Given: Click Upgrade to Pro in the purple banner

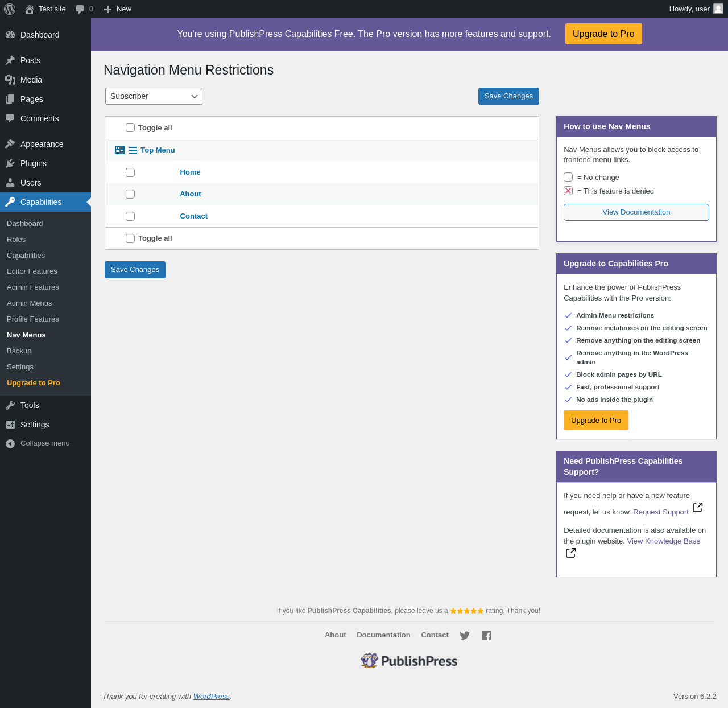Looking at the screenshot, I should click(603, 34).
